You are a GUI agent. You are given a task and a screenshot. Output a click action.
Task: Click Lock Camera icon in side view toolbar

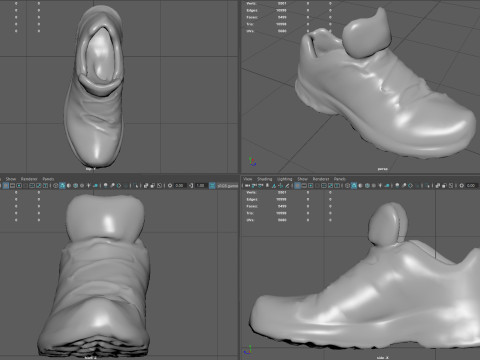(253, 185)
